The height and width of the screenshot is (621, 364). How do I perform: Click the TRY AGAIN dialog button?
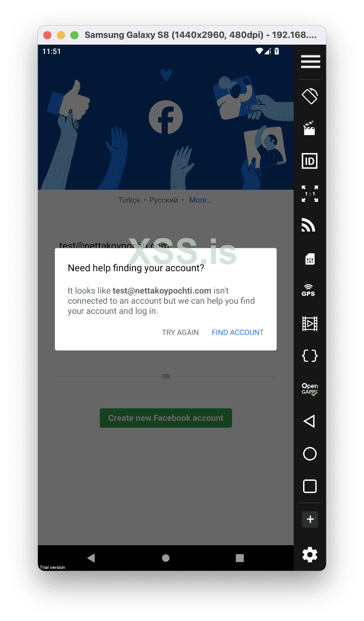180,333
